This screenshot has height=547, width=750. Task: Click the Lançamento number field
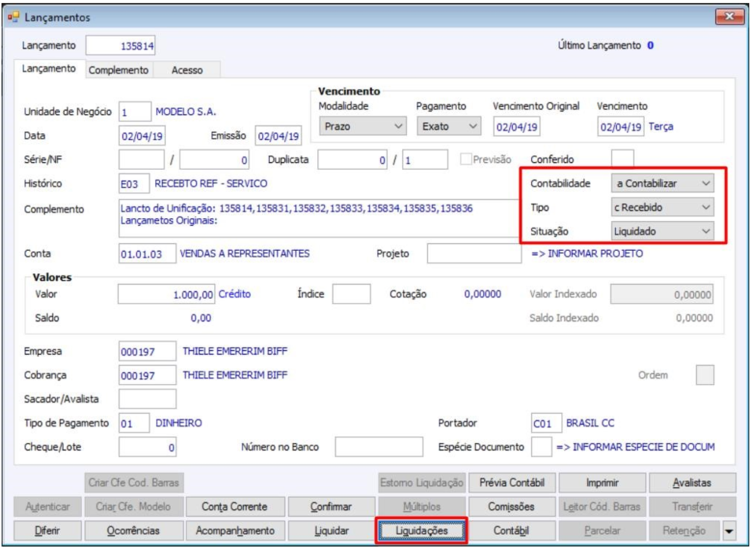pyautogui.click(x=121, y=46)
